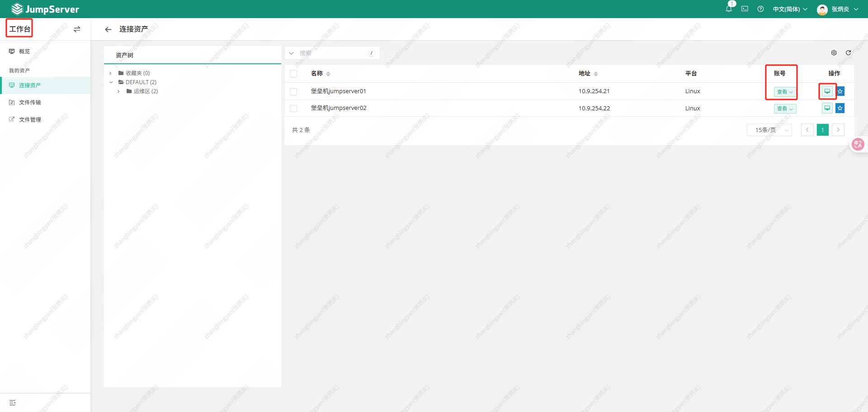The image size is (868, 412).
Task: Open 查看 accounts dropdown for jumpserver01
Action: point(785,92)
